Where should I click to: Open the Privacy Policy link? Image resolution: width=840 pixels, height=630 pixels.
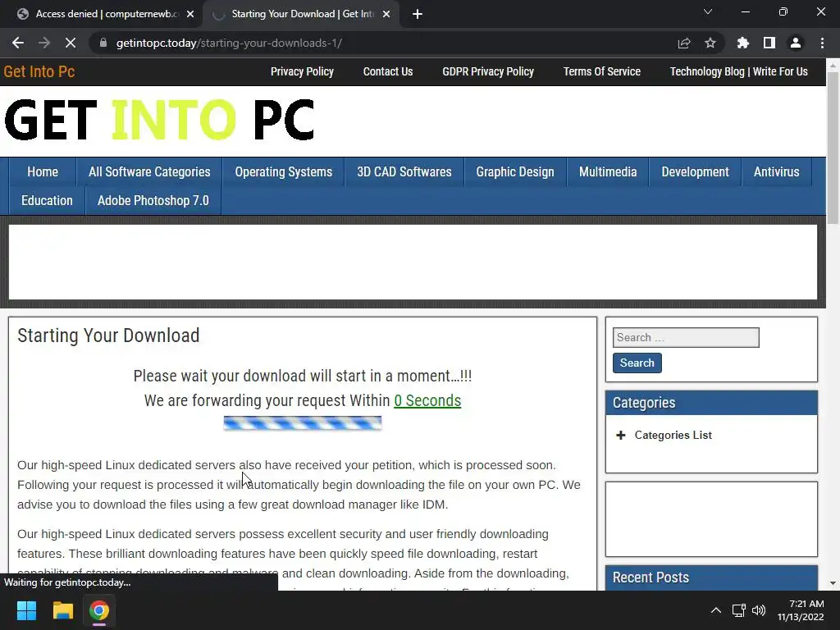(302, 71)
